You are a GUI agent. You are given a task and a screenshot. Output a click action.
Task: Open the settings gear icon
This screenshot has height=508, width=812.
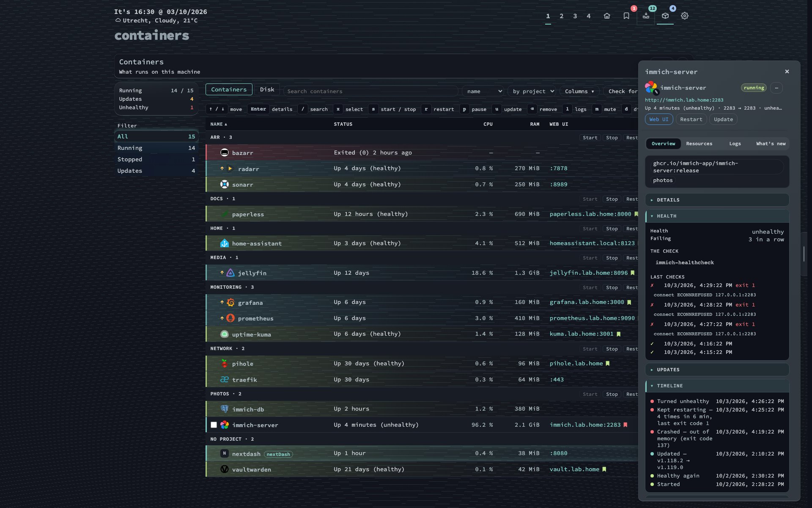click(x=685, y=16)
